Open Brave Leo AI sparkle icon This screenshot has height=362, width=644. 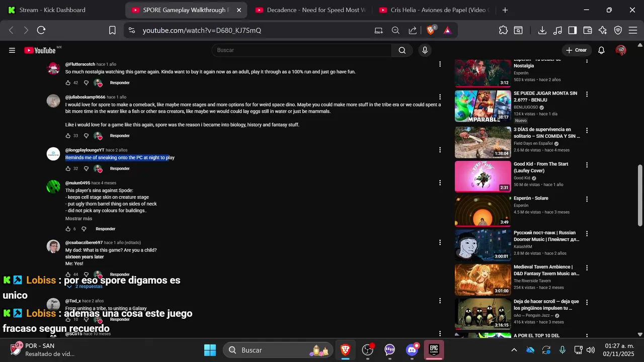point(603,30)
